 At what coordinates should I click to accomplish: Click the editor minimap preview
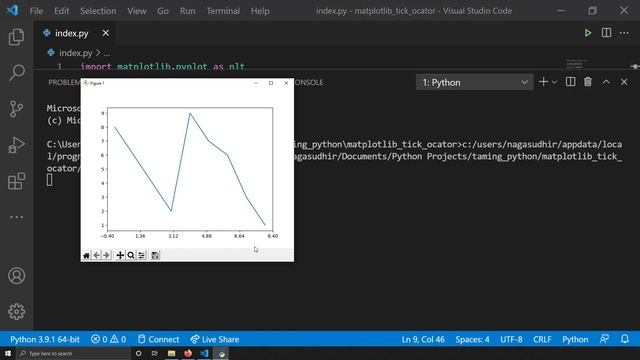click(577, 64)
